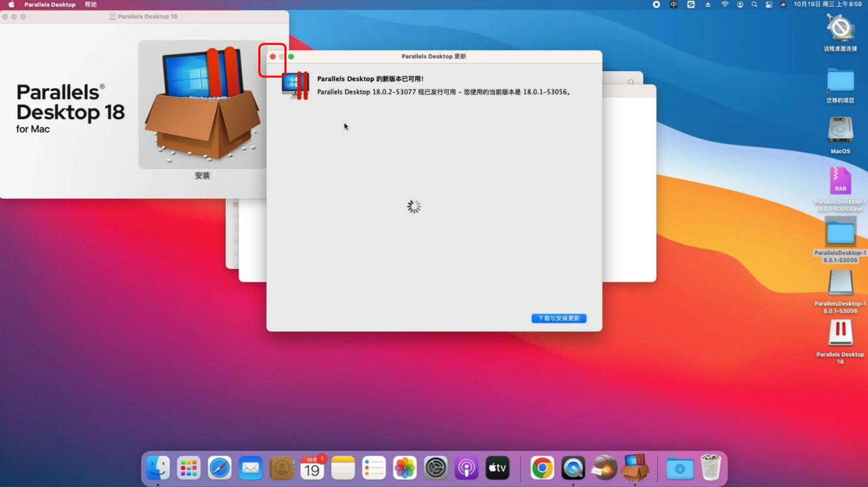Image resolution: width=868 pixels, height=487 pixels.
Task: Open Contacts from the Dock
Action: tap(281, 469)
